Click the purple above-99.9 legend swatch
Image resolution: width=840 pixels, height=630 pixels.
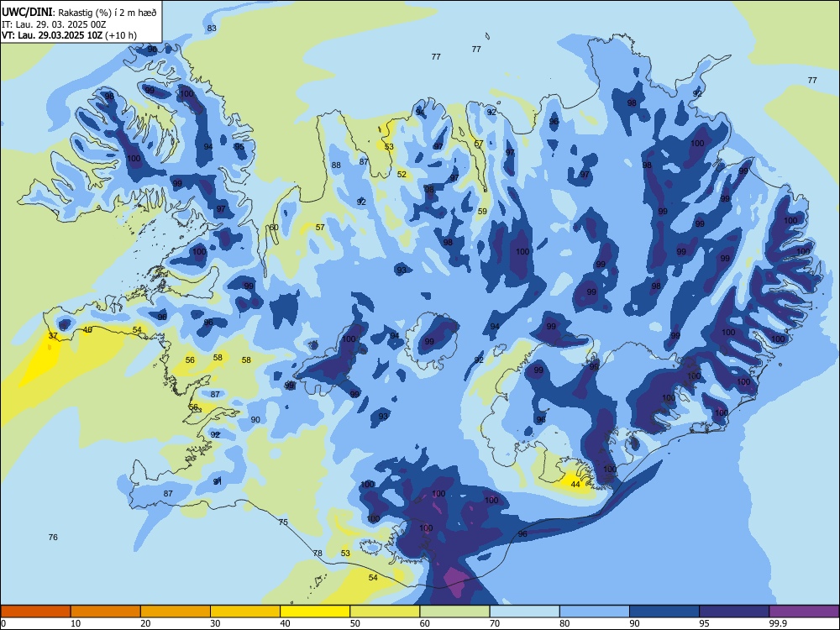804,612
